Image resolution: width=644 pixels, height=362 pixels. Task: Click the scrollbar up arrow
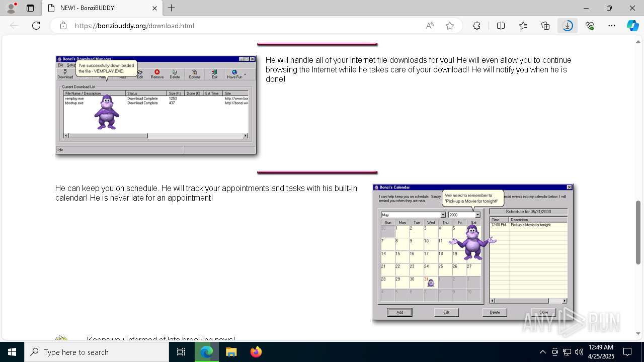638,42
